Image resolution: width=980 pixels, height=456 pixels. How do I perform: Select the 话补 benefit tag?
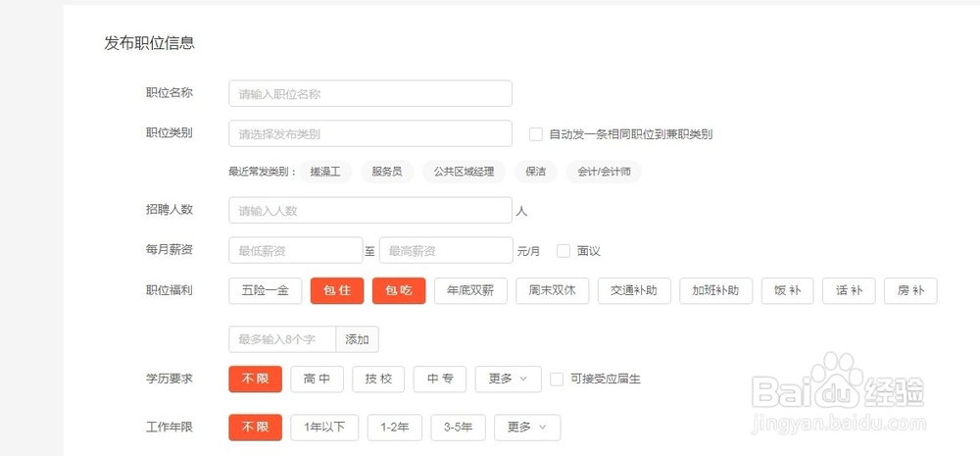pyautogui.click(x=849, y=291)
